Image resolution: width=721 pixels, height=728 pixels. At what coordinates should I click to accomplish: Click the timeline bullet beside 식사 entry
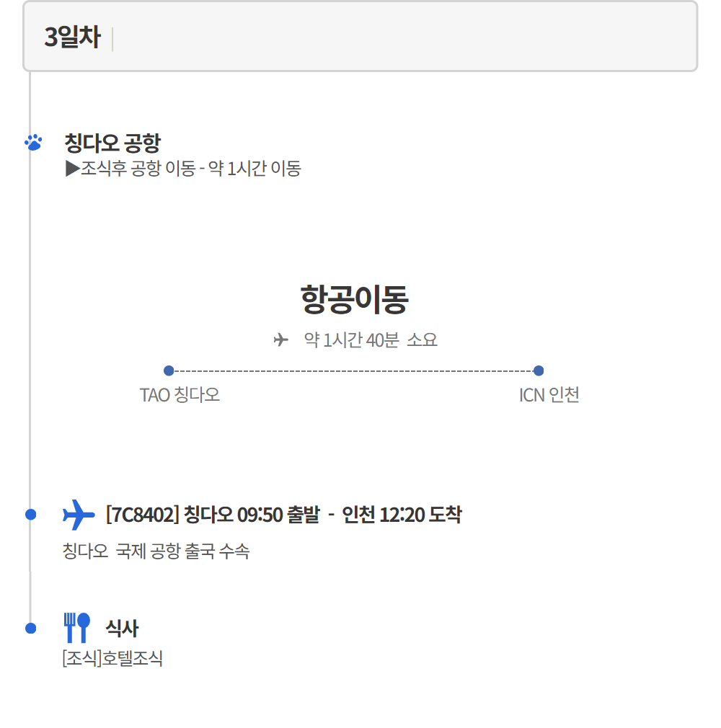coord(30,628)
